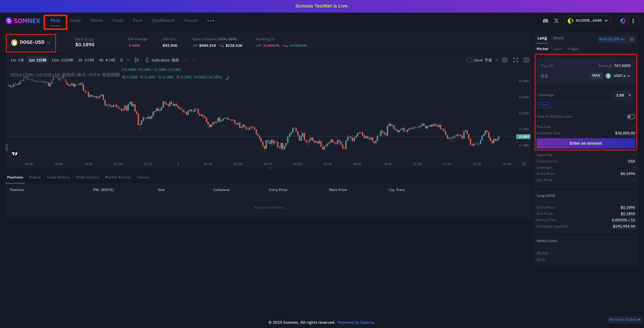Image resolution: width=644 pixels, height=328 pixels.
Task: Click the Somnex TestNet is Live banner
Action: point(322,6)
